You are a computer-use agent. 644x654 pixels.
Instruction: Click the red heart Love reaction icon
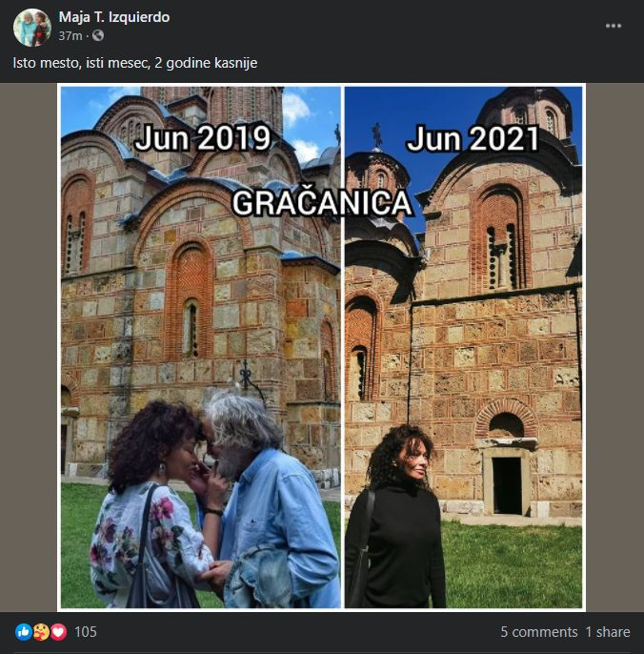point(58,632)
